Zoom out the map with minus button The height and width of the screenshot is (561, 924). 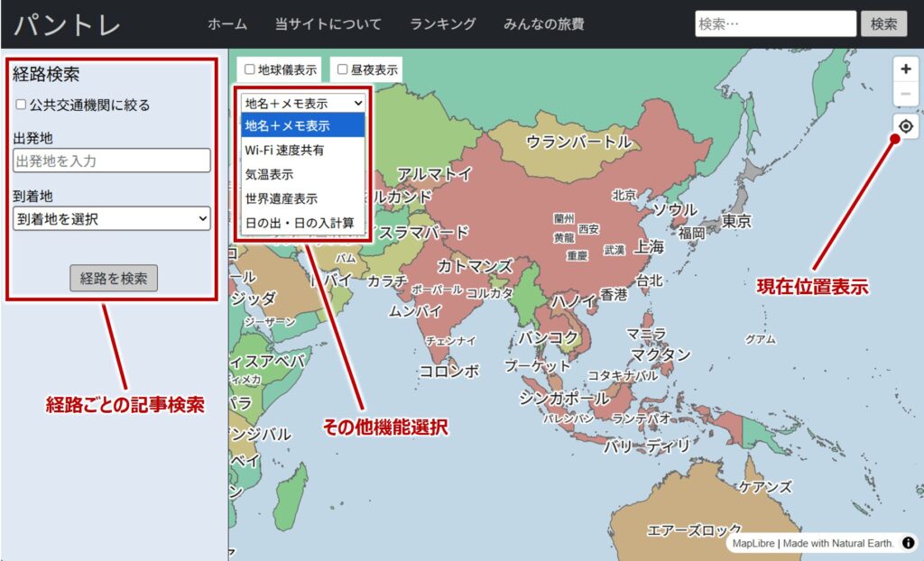[906, 94]
